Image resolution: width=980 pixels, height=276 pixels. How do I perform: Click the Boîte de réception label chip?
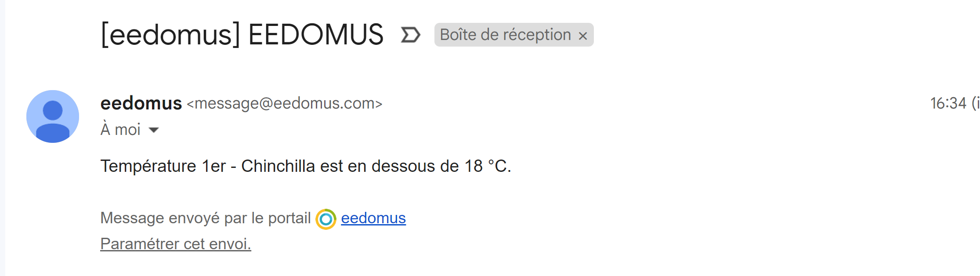(505, 35)
